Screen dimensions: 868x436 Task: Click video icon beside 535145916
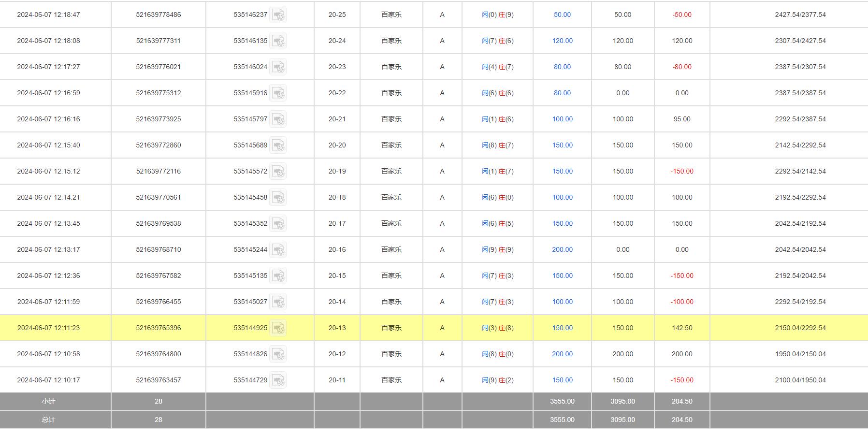(x=278, y=93)
